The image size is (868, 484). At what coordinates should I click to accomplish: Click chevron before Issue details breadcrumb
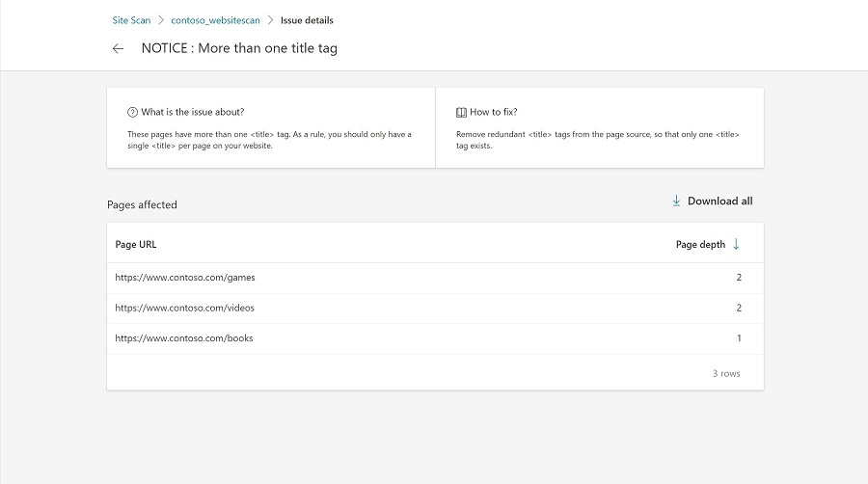270,20
